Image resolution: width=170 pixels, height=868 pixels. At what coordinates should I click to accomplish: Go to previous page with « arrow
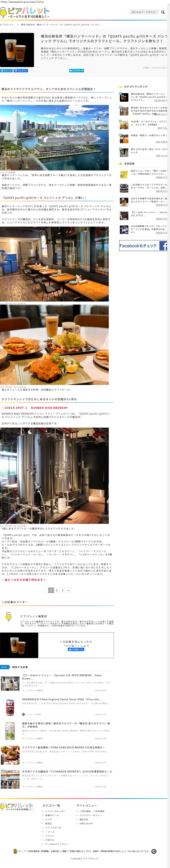click(45, 590)
